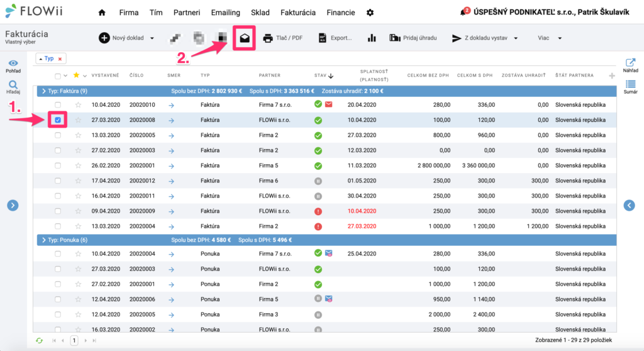The height and width of the screenshot is (351, 644).
Task: Click the Pridaj úhradu button
Action: click(413, 38)
